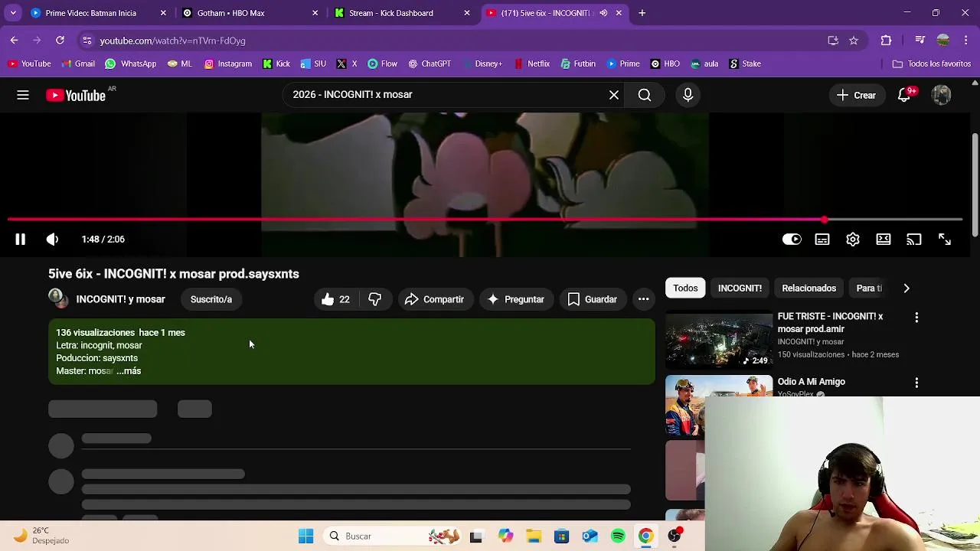Open a new browser tab
The image size is (980, 551).
pos(642,13)
